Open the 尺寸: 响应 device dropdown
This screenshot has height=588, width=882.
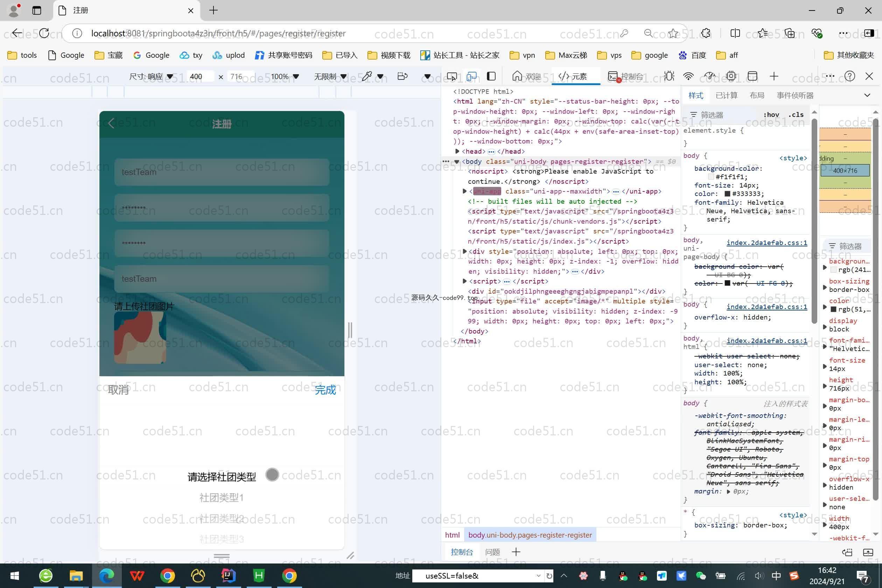click(x=151, y=77)
